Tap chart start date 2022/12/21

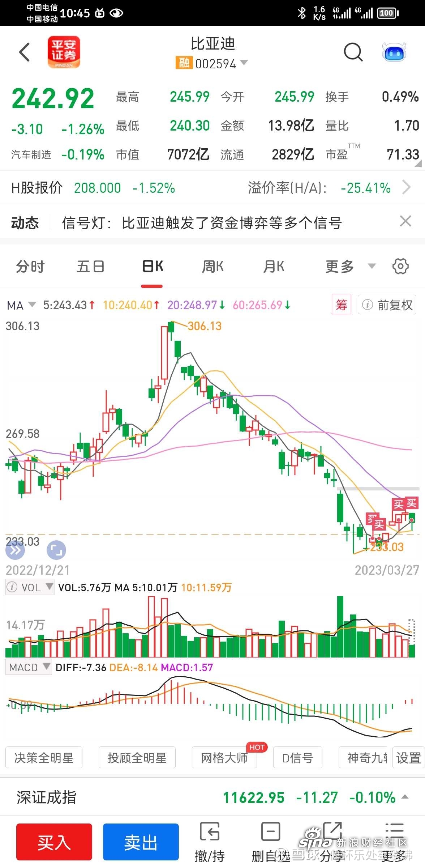(38, 570)
